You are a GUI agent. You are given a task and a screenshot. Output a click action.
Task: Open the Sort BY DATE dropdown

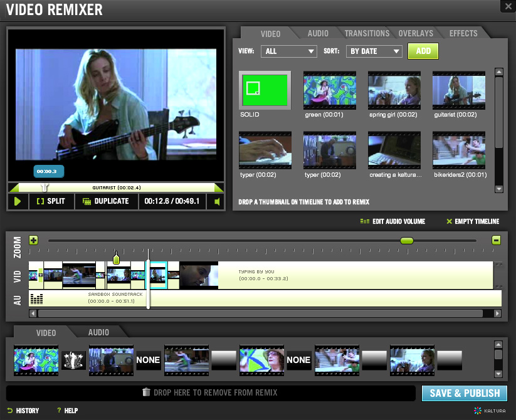click(374, 51)
